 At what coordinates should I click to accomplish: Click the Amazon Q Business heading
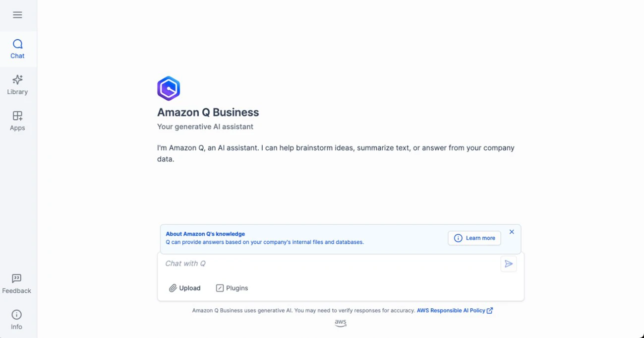coord(208,112)
